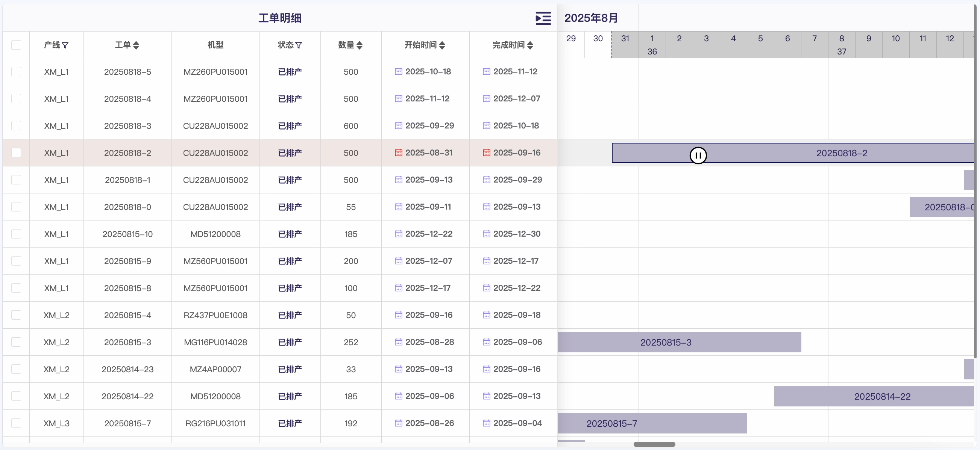Sort by 开始时间 column arrows

coord(442,45)
